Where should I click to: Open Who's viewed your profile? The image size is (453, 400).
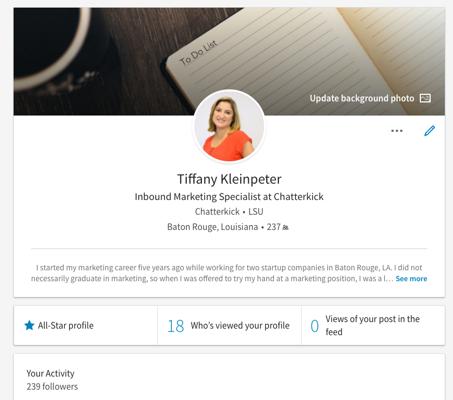(240, 326)
